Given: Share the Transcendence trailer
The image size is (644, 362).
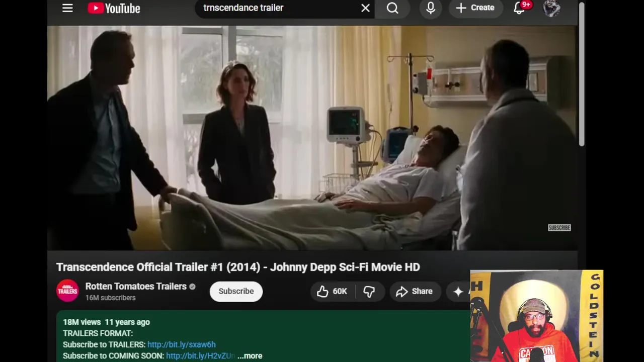Looking at the screenshot, I should pyautogui.click(x=414, y=291).
